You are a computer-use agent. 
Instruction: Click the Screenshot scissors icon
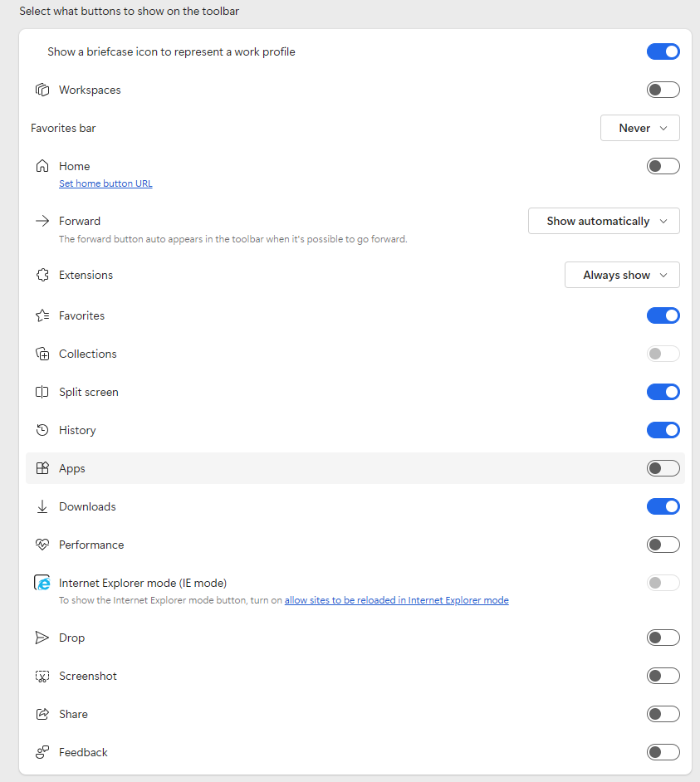[42, 676]
